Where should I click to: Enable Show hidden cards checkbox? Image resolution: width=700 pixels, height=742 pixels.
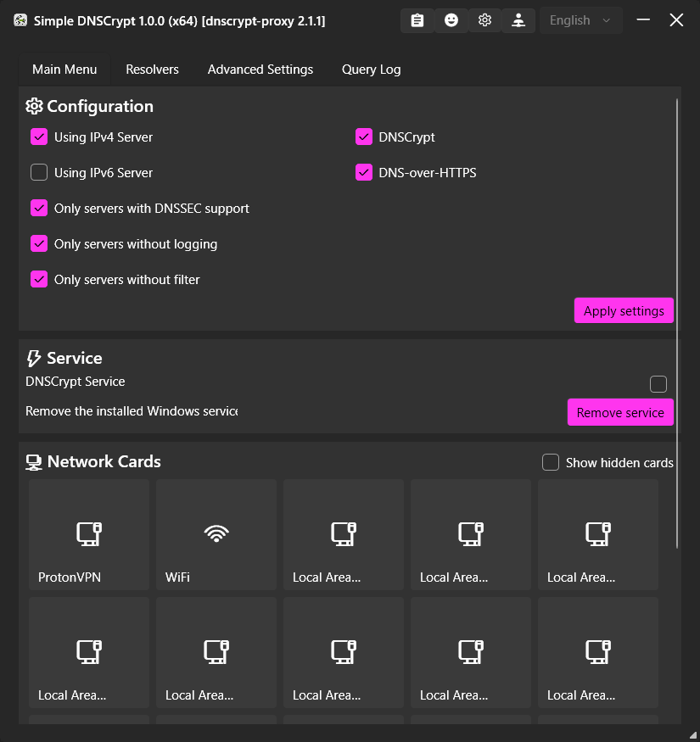[551, 462]
